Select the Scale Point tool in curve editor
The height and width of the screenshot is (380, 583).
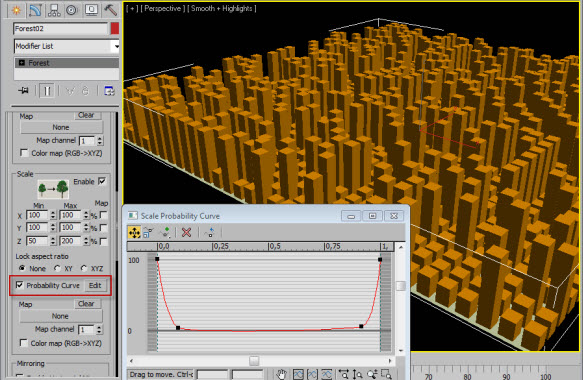pyautogui.click(x=148, y=233)
